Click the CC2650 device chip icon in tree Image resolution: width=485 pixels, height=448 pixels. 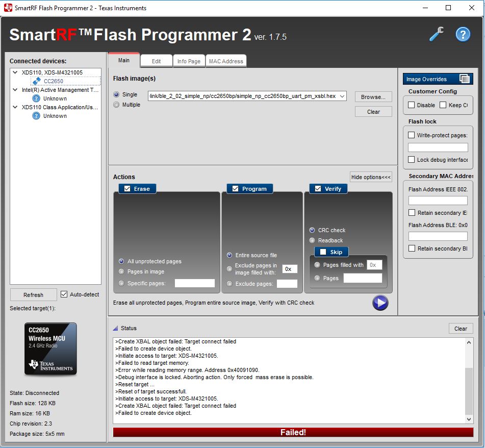pos(37,81)
